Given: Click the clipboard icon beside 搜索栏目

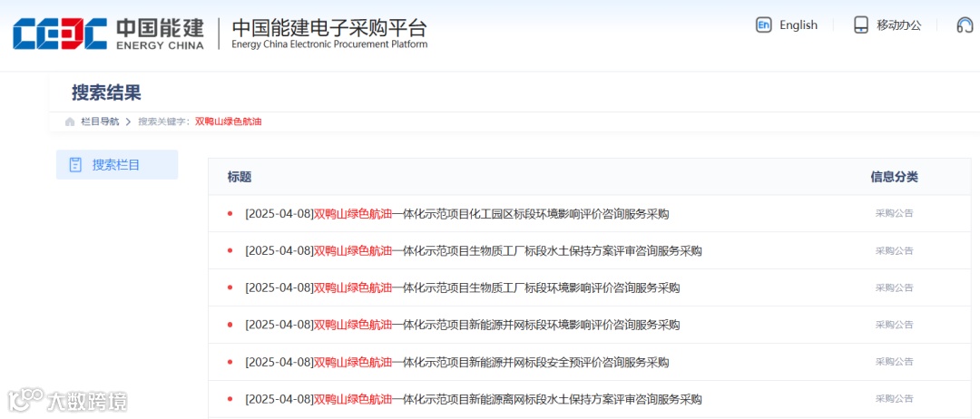Looking at the screenshot, I should (75, 165).
